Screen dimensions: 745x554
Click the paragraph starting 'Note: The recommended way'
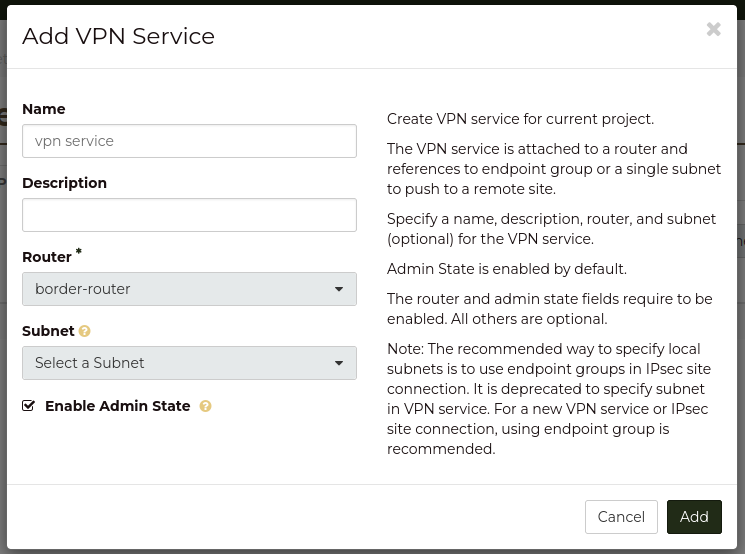(x=549, y=399)
